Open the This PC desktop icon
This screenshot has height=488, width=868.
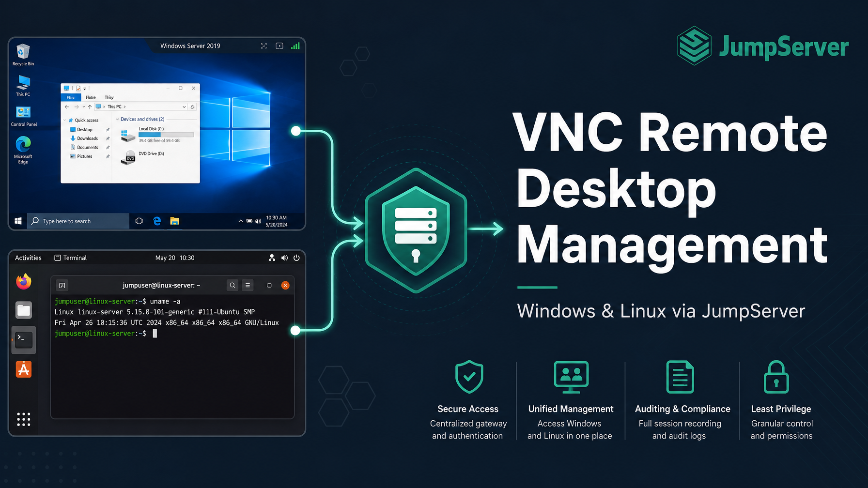click(x=23, y=86)
